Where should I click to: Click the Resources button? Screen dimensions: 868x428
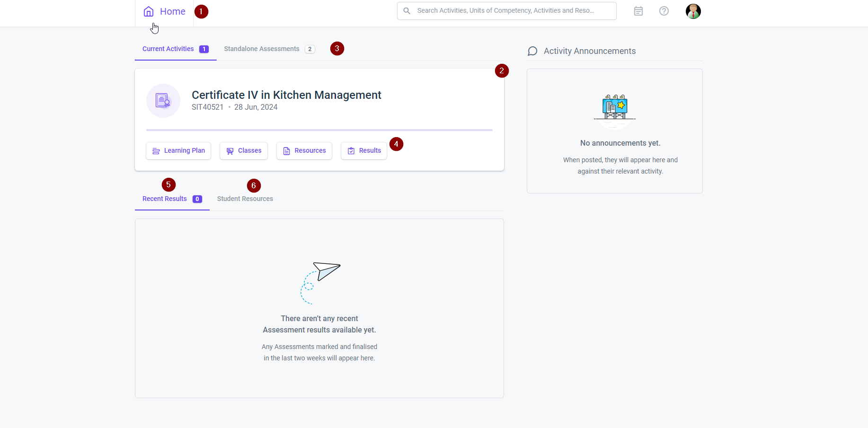304,150
